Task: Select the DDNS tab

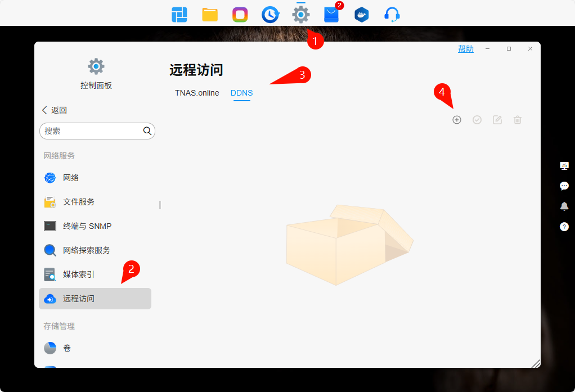Action: pyautogui.click(x=242, y=93)
